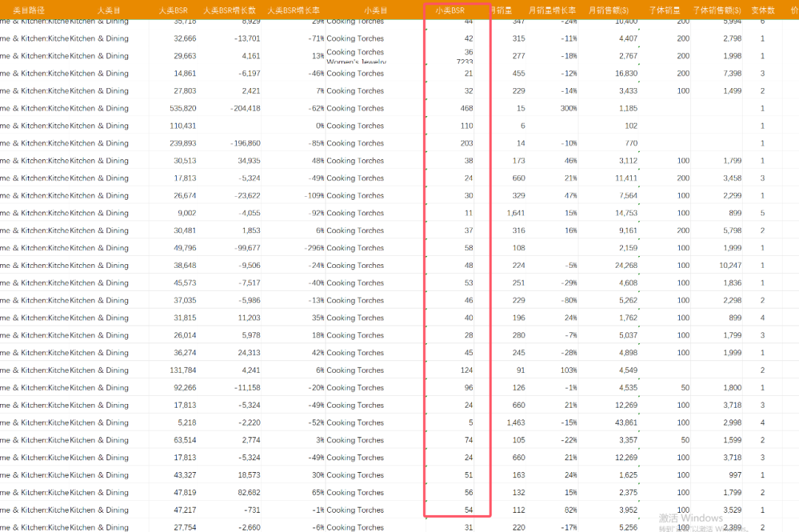This screenshot has height=532, width=799.
Task: Select Kitchen & Dining in the 5,218 row
Action: click(99, 422)
